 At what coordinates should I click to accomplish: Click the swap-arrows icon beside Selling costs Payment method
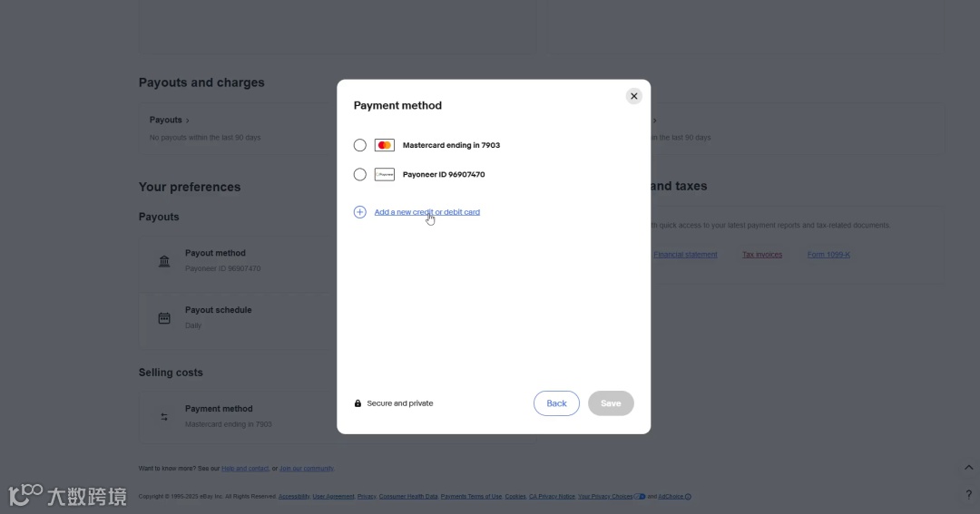[164, 417]
